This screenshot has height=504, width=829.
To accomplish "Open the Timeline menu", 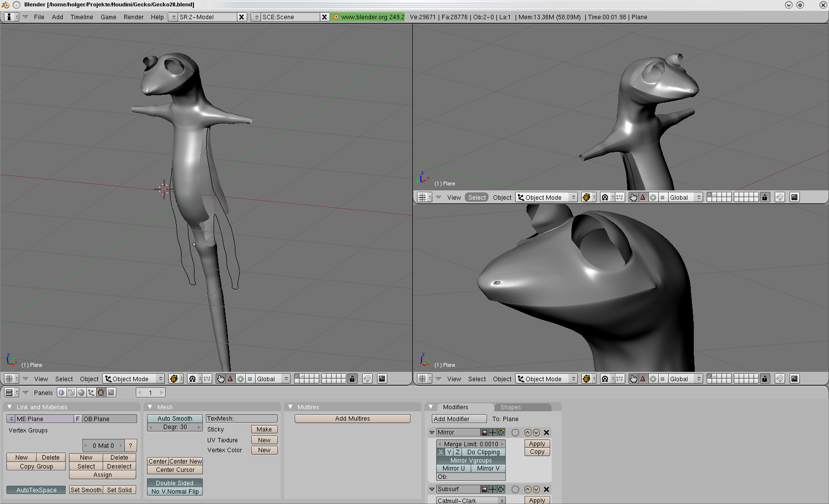I will point(82,17).
